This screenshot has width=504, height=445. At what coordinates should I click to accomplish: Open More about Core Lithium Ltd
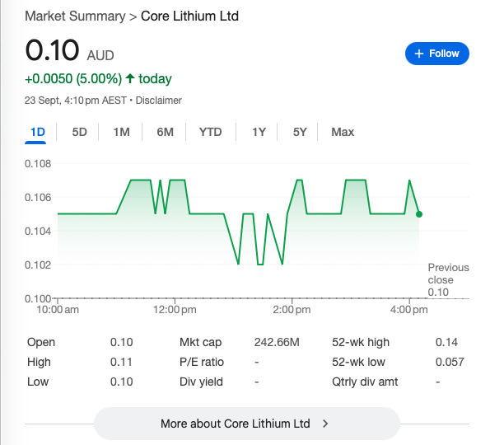click(x=247, y=424)
